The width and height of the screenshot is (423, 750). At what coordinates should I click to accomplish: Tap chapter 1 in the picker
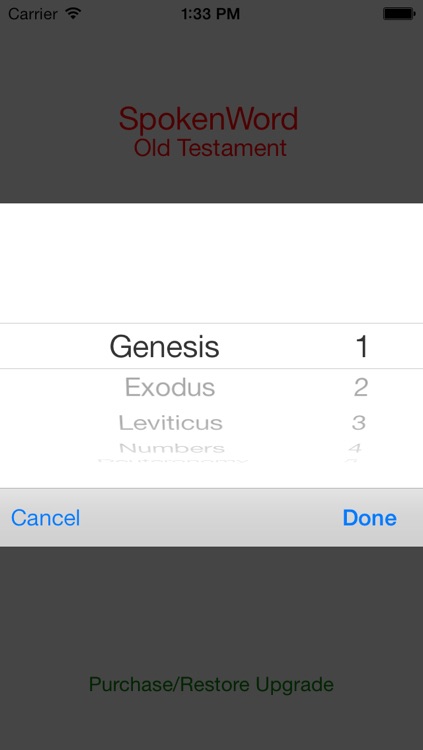[x=362, y=346]
